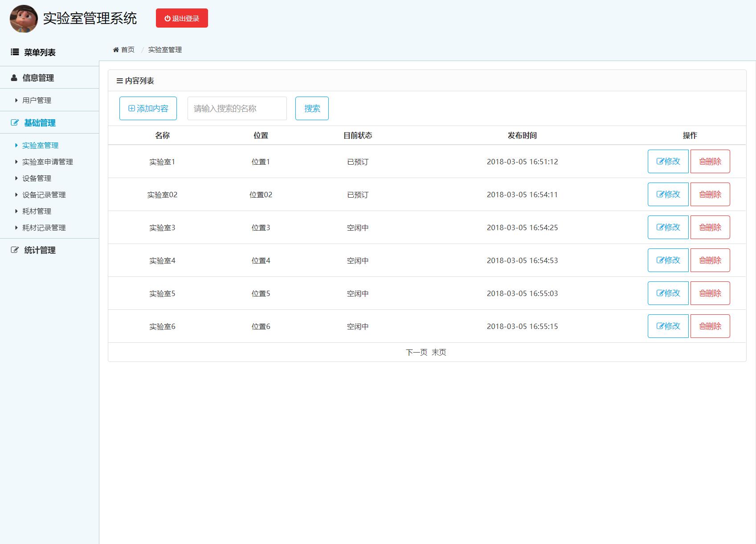Click the plus icon in 添加内容
This screenshot has width=756, height=544.
pos(131,108)
